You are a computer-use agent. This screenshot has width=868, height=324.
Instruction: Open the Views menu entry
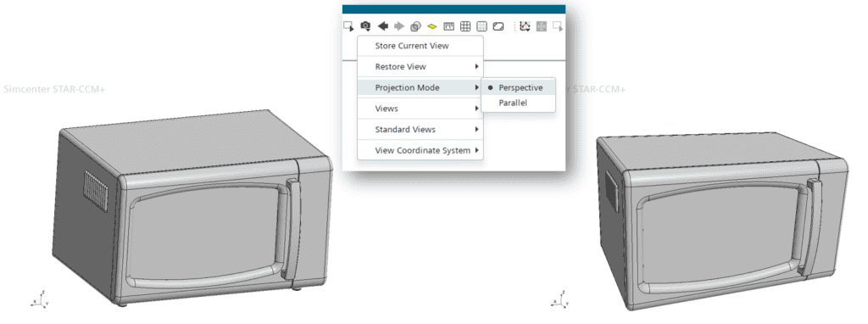click(420, 109)
